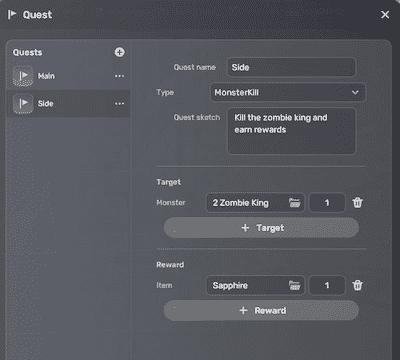Open the Type dropdown showing MonsterKill
Image resolution: width=400 pixels, height=360 pixels.
[288, 92]
